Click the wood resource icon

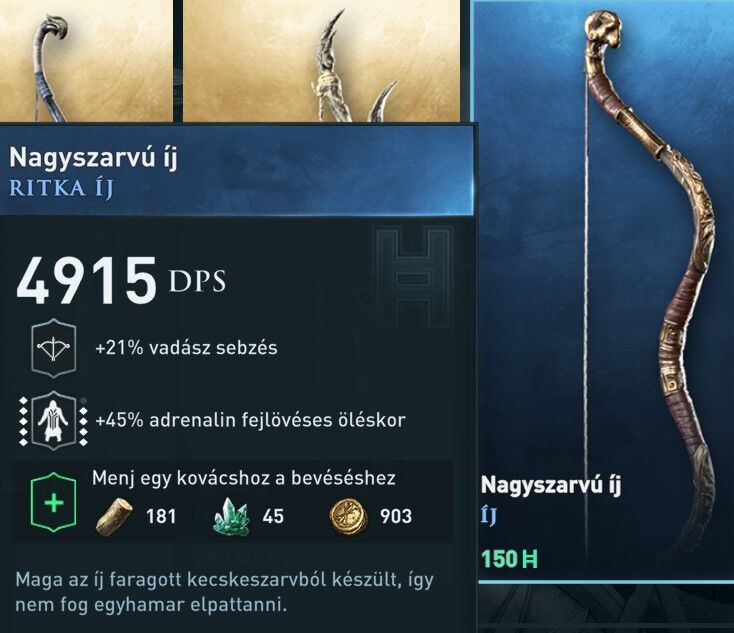pyautogui.click(x=114, y=516)
